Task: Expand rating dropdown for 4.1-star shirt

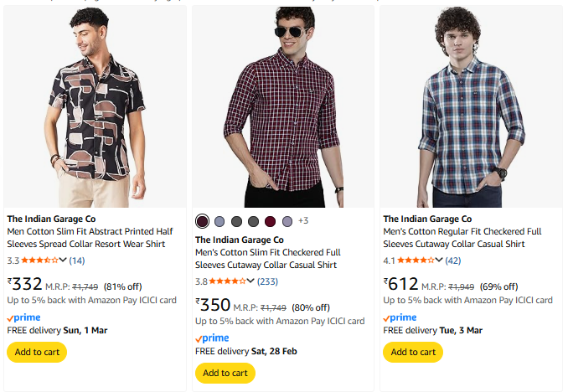Action: [x=441, y=260]
